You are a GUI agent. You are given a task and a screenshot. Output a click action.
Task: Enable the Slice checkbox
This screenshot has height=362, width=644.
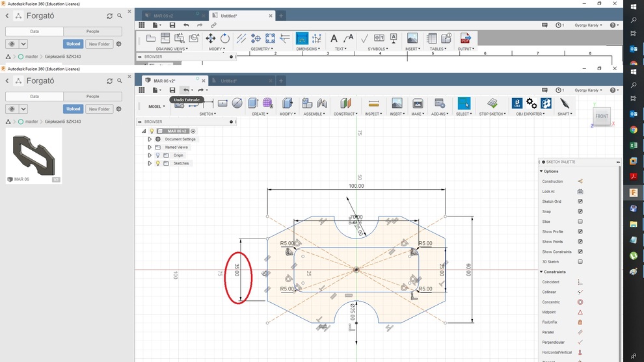tap(580, 222)
